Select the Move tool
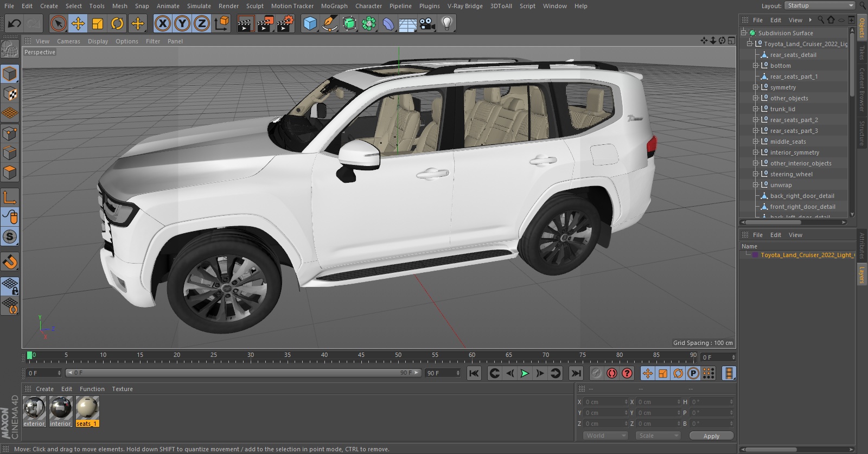 78,23
